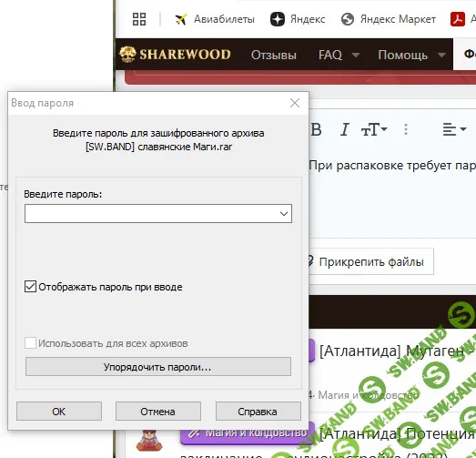Click the red PDF bookmark icon
Viewport: 476px width, 458px height.
click(458, 19)
